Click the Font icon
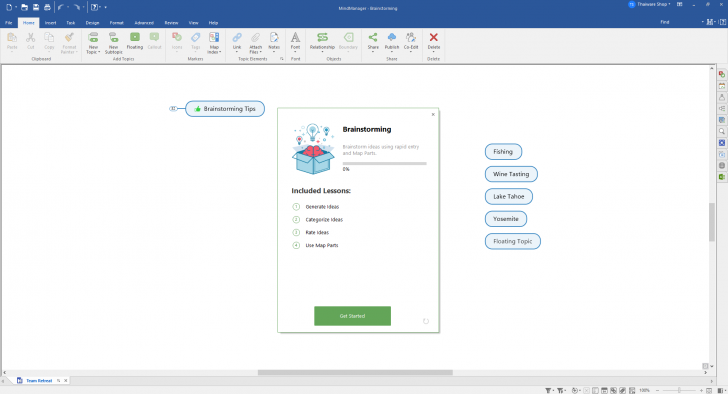Image resolution: width=728 pixels, height=394 pixels. pos(295,37)
